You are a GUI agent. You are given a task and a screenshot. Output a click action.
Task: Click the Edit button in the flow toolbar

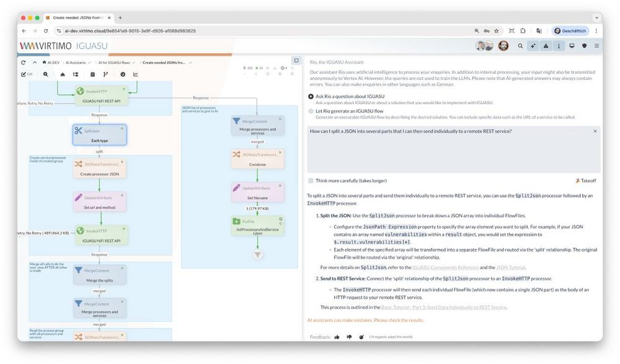point(27,74)
